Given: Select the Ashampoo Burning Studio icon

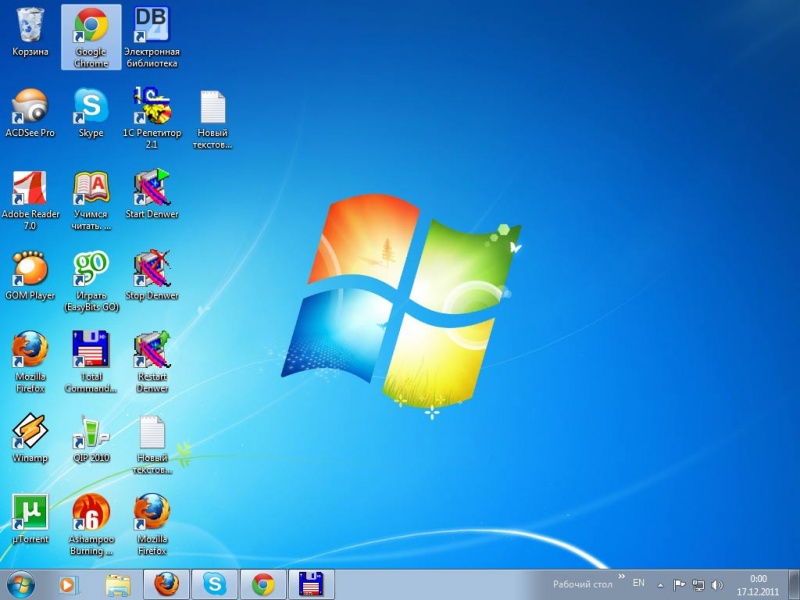Looking at the screenshot, I should 91,513.
